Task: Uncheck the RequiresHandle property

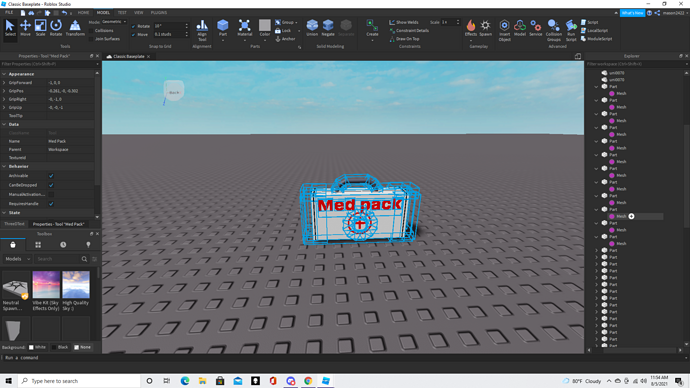Action: point(51,204)
